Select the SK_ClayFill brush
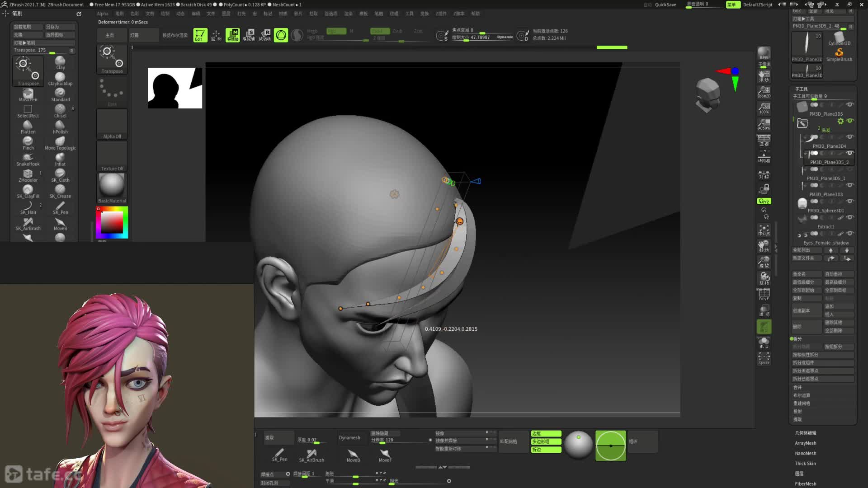The height and width of the screenshot is (488, 868). tap(28, 192)
